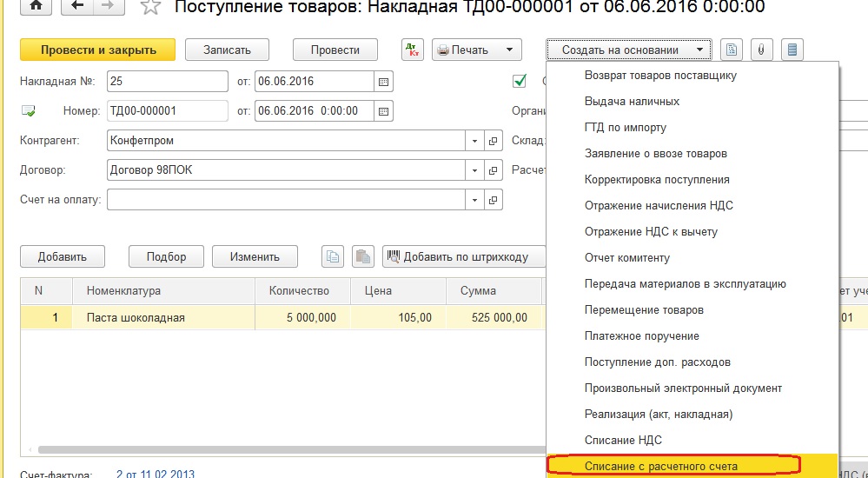Open the Печать dropdown menu
868x478 pixels.
point(477,50)
